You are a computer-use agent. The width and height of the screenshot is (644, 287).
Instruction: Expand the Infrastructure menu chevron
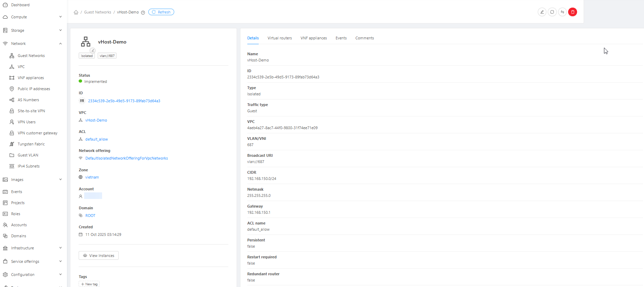[60, 248]
